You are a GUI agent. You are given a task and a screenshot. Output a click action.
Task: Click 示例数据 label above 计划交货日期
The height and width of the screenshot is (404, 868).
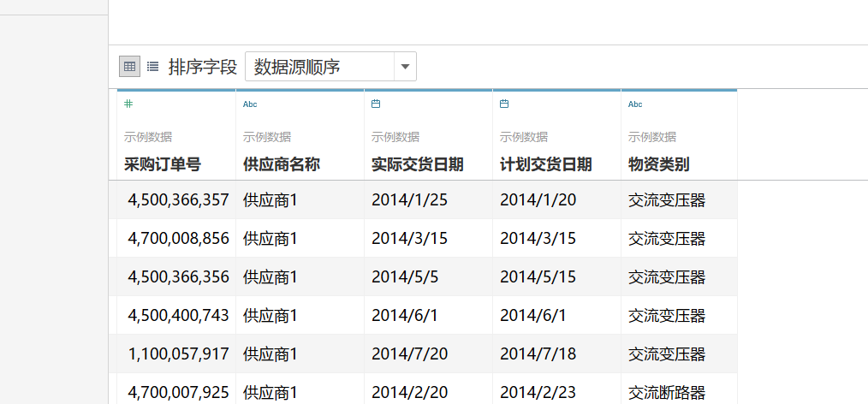pyautogui.click(x=524, y=137)
